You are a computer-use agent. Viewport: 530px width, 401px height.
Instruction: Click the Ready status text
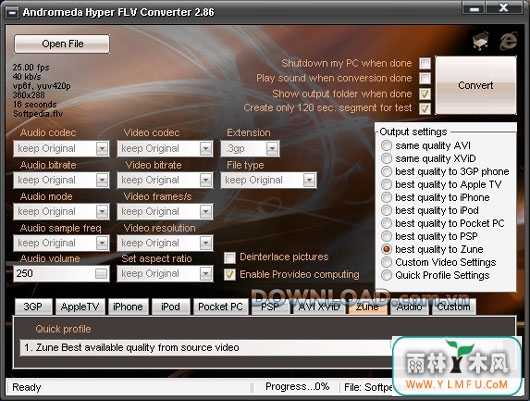27,387
